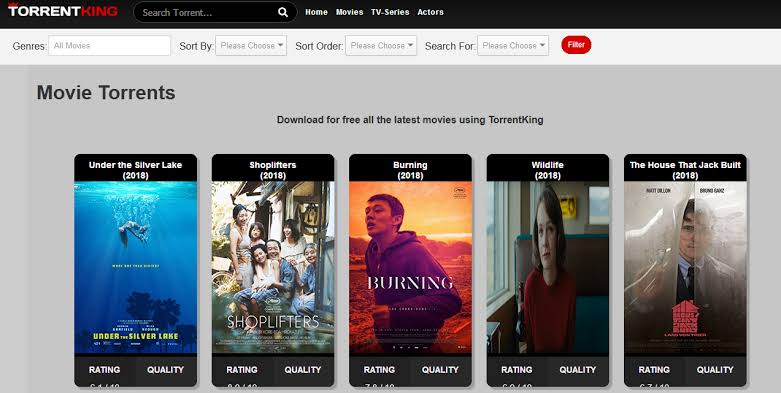Open the Burning movie poster
781x393 pixels.
click(x=410, y=268)
